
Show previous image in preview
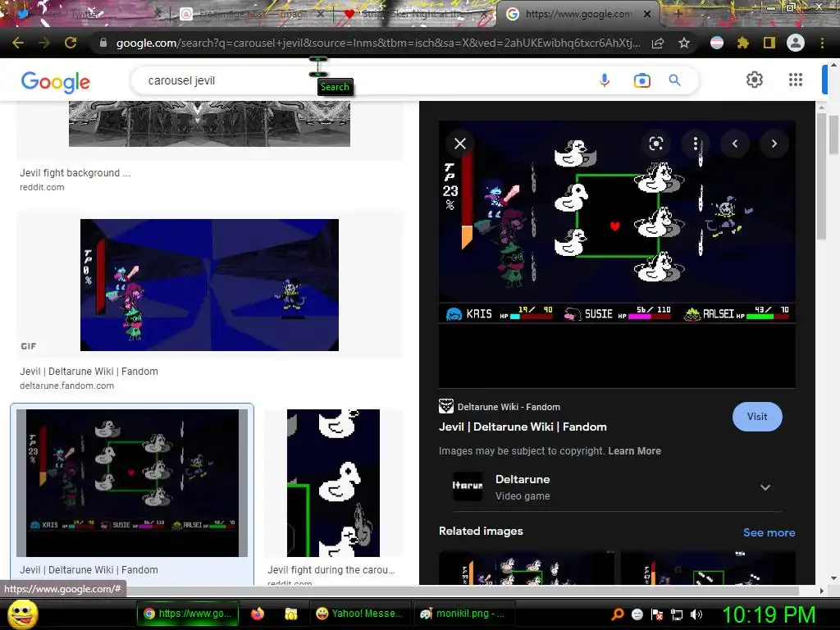click(x=735, y=144)
